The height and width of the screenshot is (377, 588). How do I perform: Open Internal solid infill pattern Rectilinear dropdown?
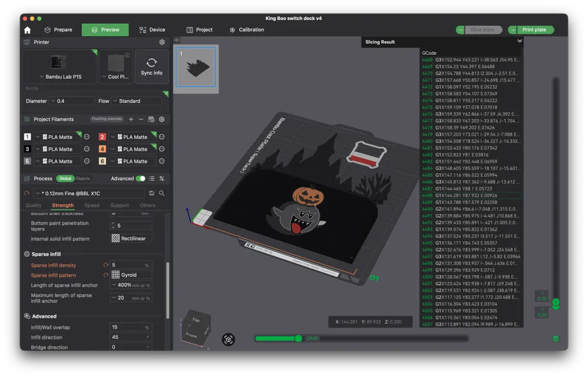(131, 239)
